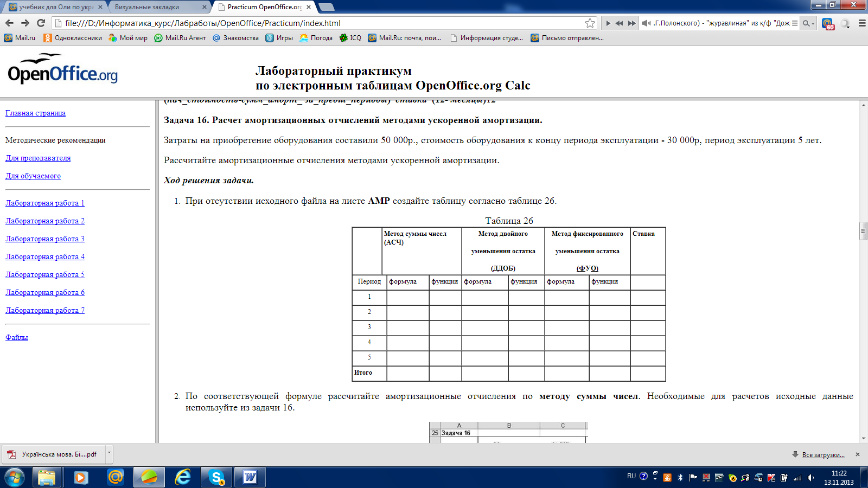Image resolution: width=868 pixels, height=488 pixels.
Task: Launch media player from taskbar
Action: click(x=81, y=477)
